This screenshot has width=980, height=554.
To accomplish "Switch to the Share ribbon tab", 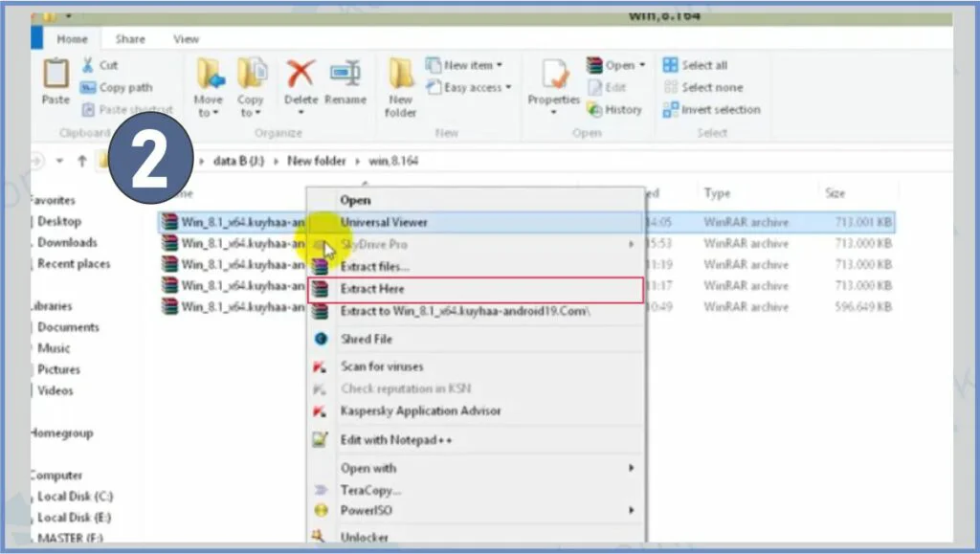I will [x=130, y=39].
